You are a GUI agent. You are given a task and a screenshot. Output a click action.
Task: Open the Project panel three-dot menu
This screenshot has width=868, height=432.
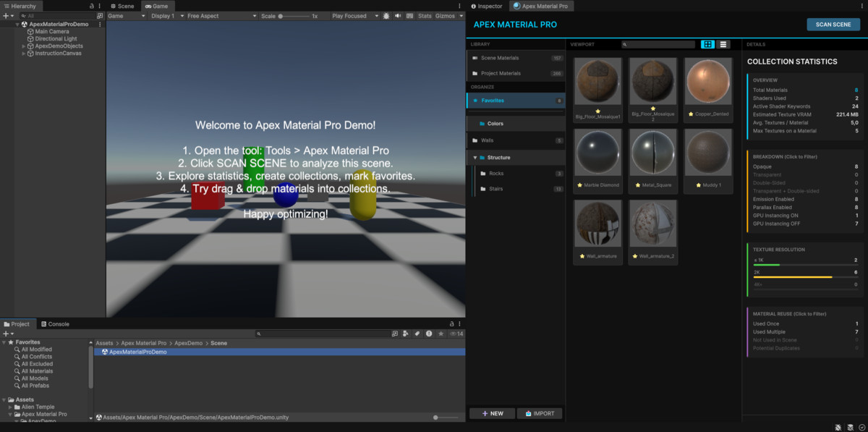point(461,324)
